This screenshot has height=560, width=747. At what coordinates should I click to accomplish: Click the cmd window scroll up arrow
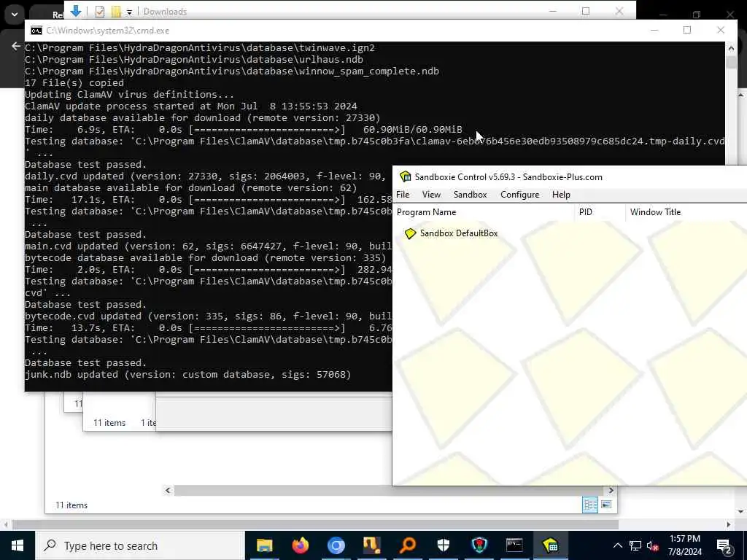[731, 47]
